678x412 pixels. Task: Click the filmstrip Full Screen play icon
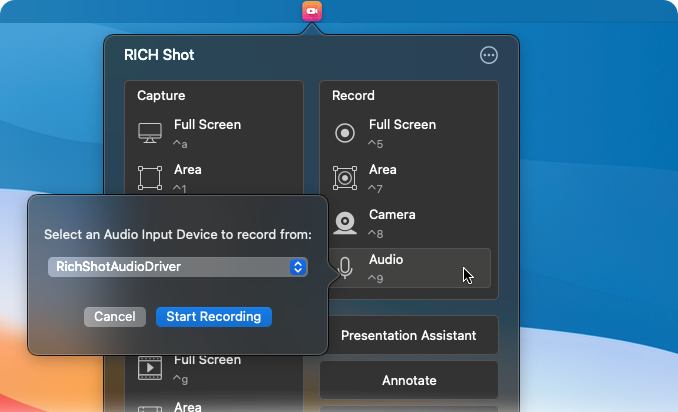(x=150, y=368)
